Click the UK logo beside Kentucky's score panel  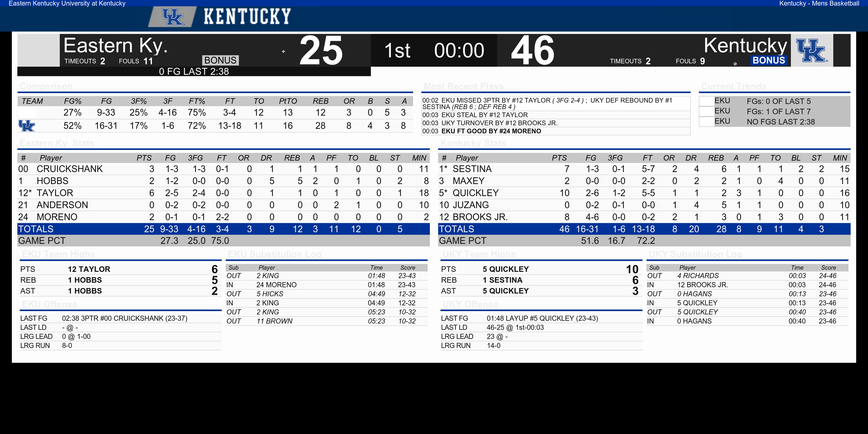tap(811, 51)
